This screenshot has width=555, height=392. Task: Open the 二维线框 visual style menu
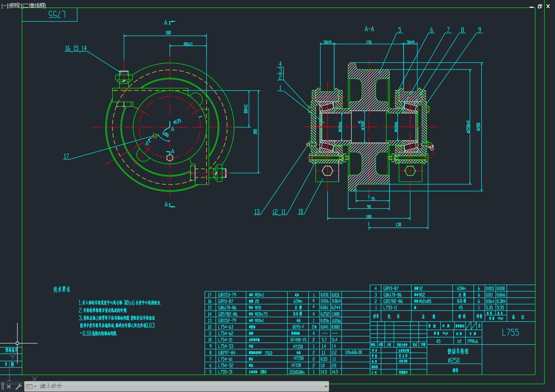(x=34, y=5)
